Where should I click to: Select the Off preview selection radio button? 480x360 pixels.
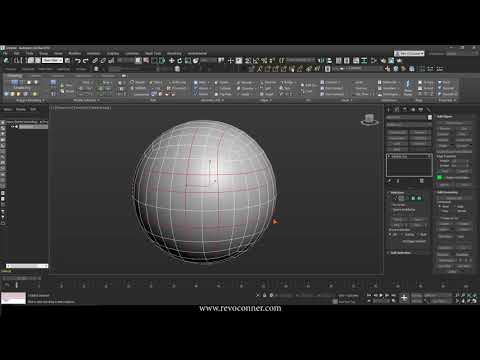coord(390,235)
